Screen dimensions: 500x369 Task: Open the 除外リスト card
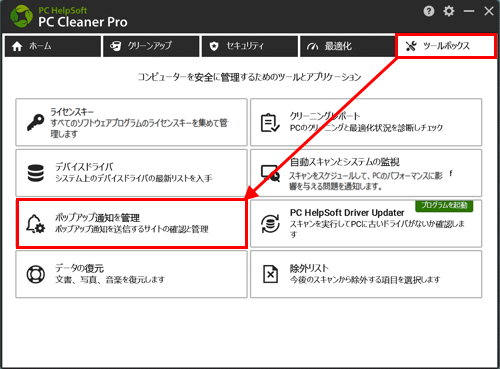[x=366, y=274]
